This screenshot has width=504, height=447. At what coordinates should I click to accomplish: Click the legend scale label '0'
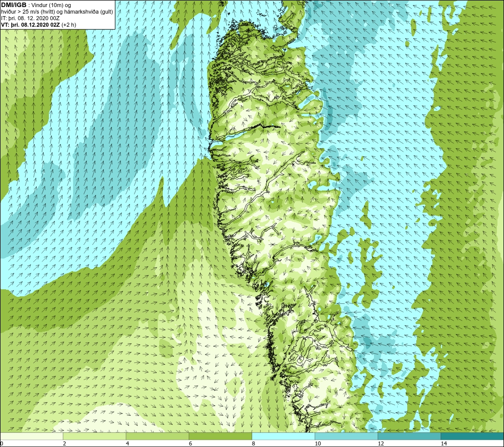point(2,444)
